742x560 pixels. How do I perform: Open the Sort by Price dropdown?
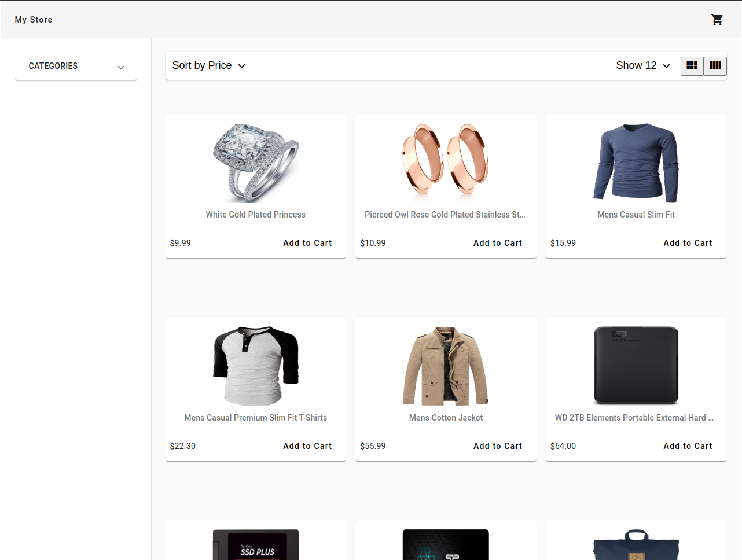[x=209, y=66]
